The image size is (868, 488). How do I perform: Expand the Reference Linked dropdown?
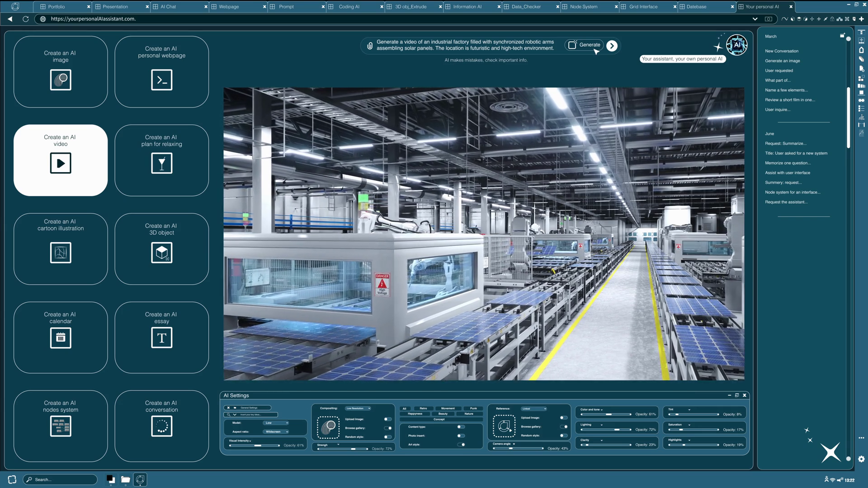[x=533, y=408]
